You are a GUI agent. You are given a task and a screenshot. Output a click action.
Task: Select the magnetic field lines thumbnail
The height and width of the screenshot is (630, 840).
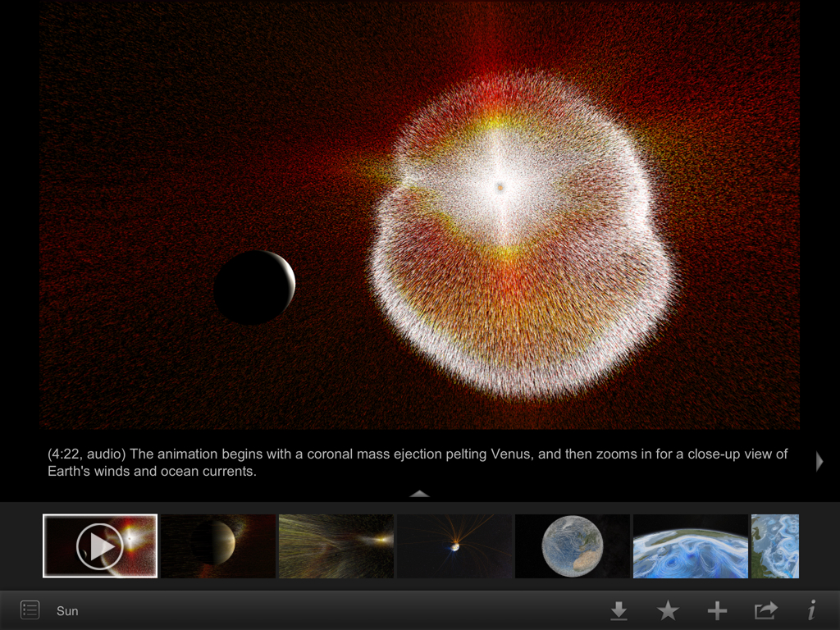pos(454,546)
